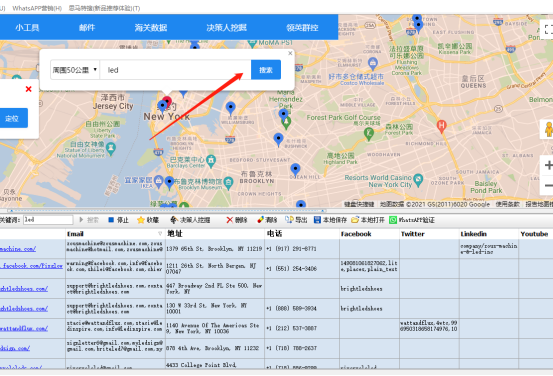This screenshot has height=376, width=553.
Task: Click the 定位 locate button
Action: tap(13, 118)
